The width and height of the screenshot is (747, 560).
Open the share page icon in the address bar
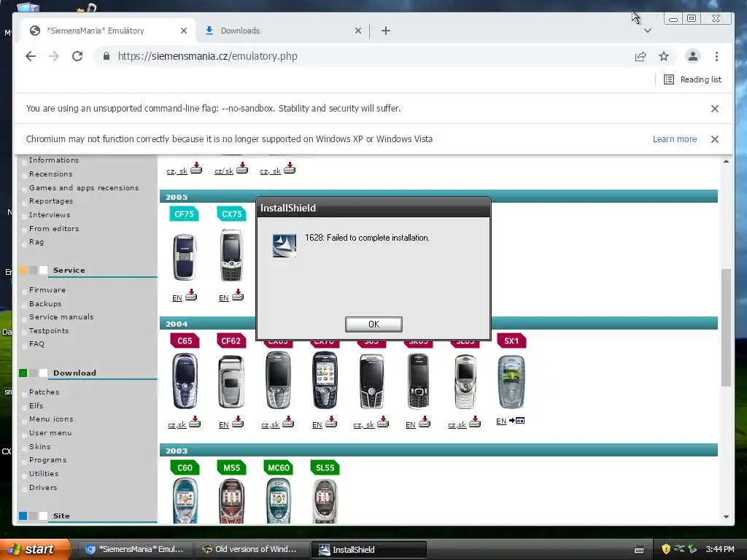pyautogui.click(x=640, y=57)
